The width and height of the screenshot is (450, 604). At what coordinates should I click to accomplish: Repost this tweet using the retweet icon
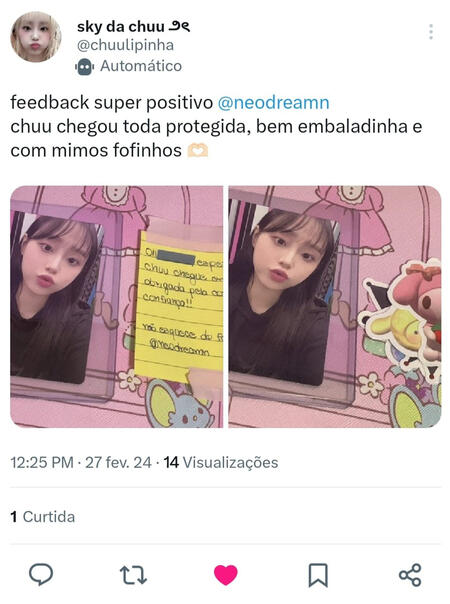pos(133,575)
